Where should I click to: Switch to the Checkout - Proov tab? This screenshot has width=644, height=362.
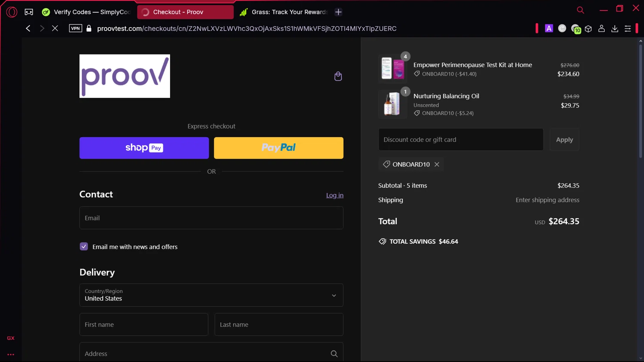click(185, 12)
